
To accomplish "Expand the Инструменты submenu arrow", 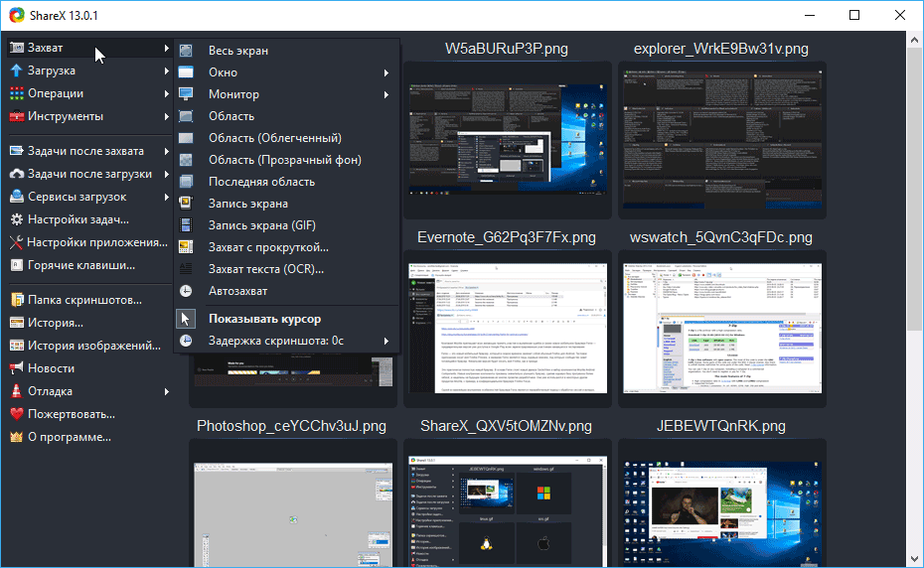I will [x=167, y=116].
